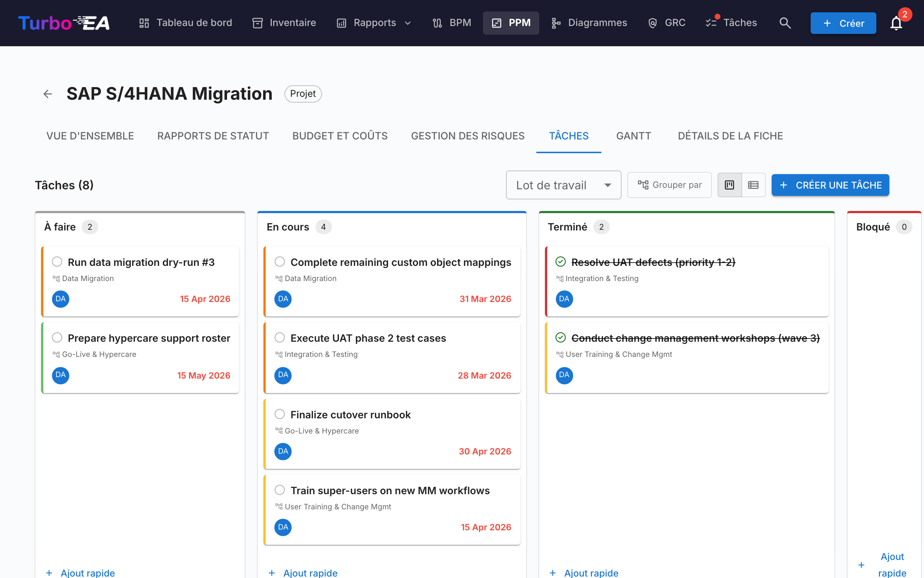The width and height of the screenshot is (924, 578).
Task: Click DA avatar on Complete remaining custom object mappings
Action: click(283, 299)
